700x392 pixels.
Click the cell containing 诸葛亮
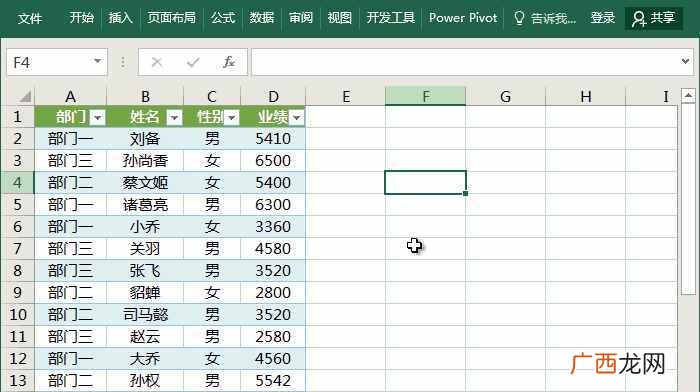pyautogui.click(x=145, y=205)
